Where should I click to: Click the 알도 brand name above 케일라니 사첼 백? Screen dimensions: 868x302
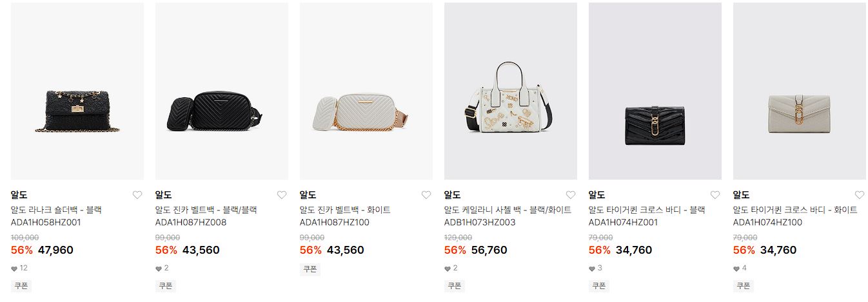[452, 194]
